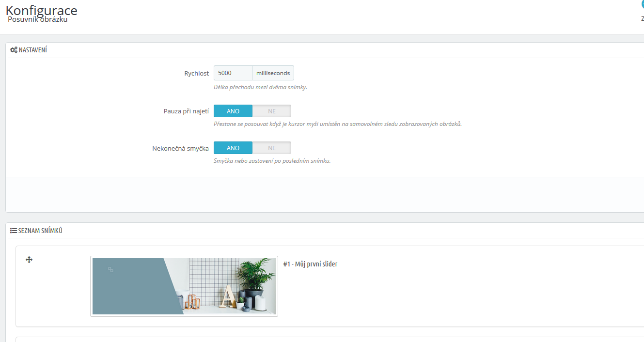Click the Konfigurace page heading
The image size is (644, 342).
(x=42, y=10)
